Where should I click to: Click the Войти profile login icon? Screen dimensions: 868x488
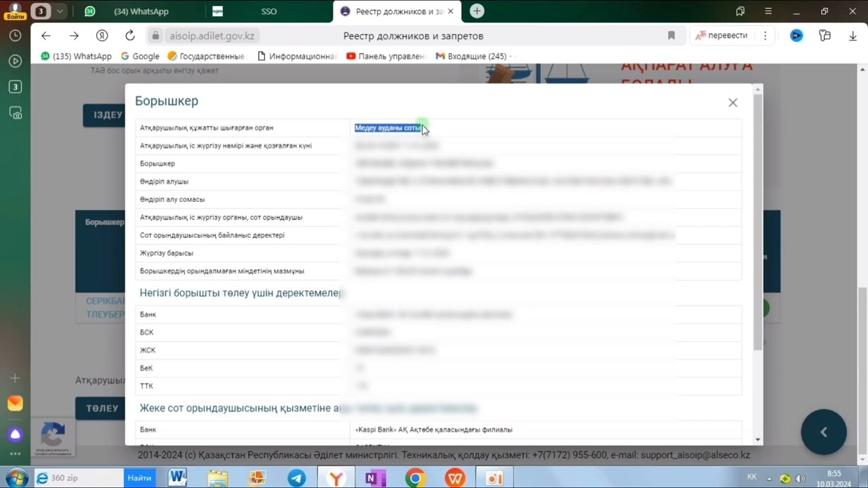(14, 12)
